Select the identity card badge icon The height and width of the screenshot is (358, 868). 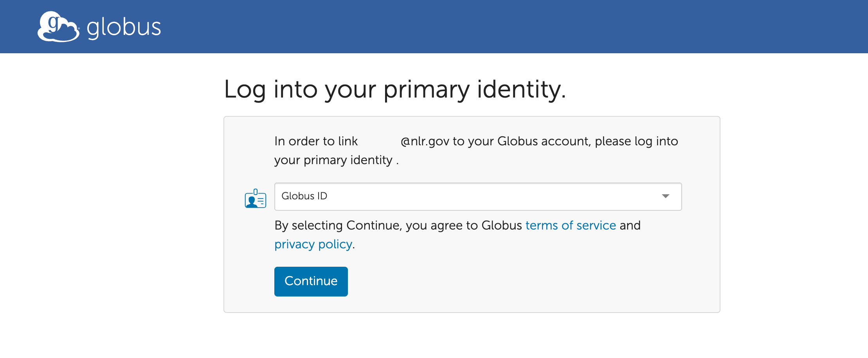(x=255, y=199)
